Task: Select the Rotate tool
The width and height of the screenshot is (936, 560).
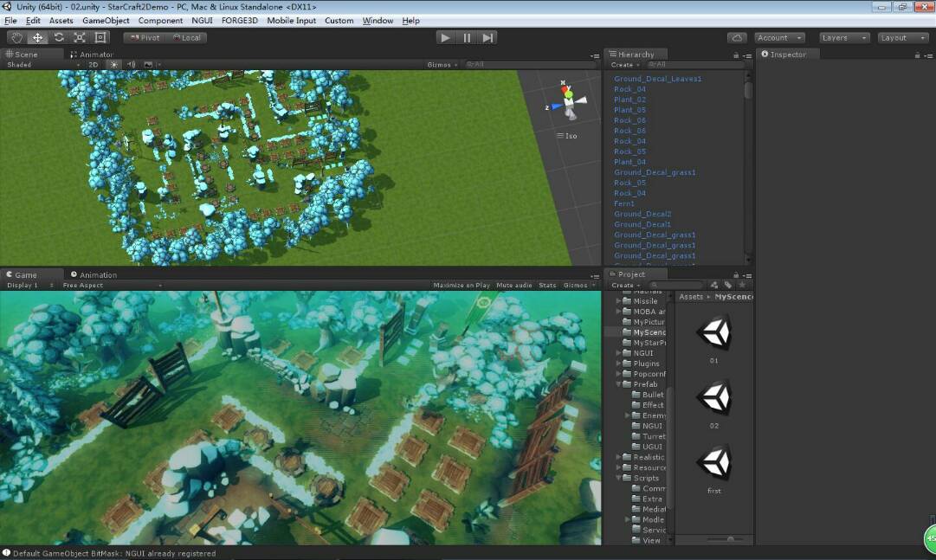Action: 59,37
